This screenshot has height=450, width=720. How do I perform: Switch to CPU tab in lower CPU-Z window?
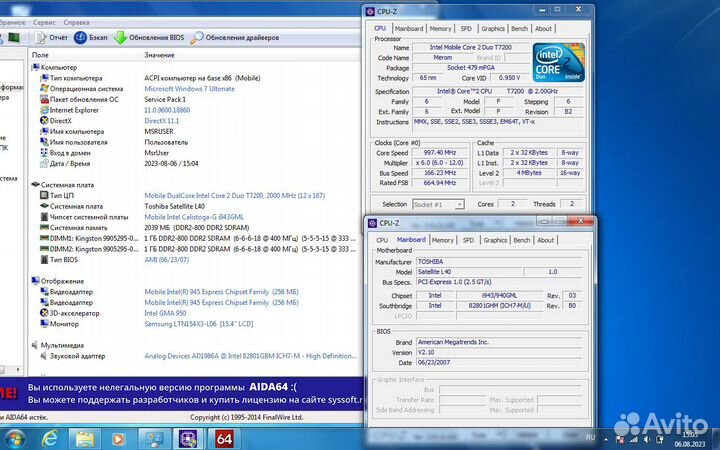tap(382, 240)
